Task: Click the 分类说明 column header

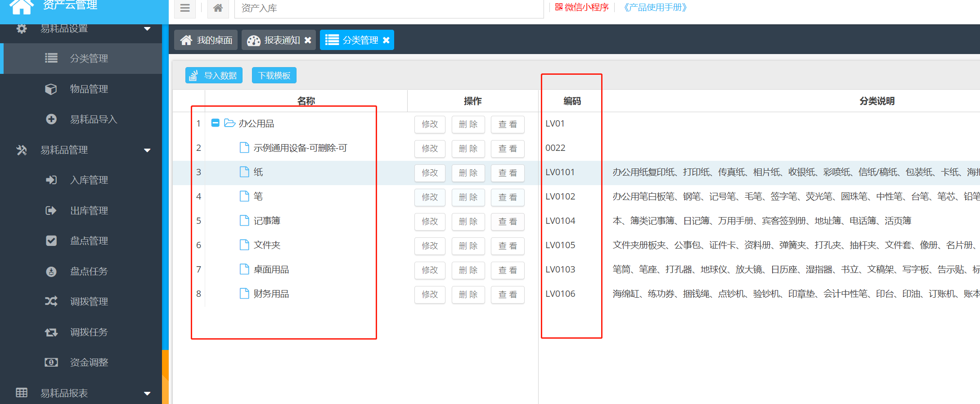Action: click(877, 101)
